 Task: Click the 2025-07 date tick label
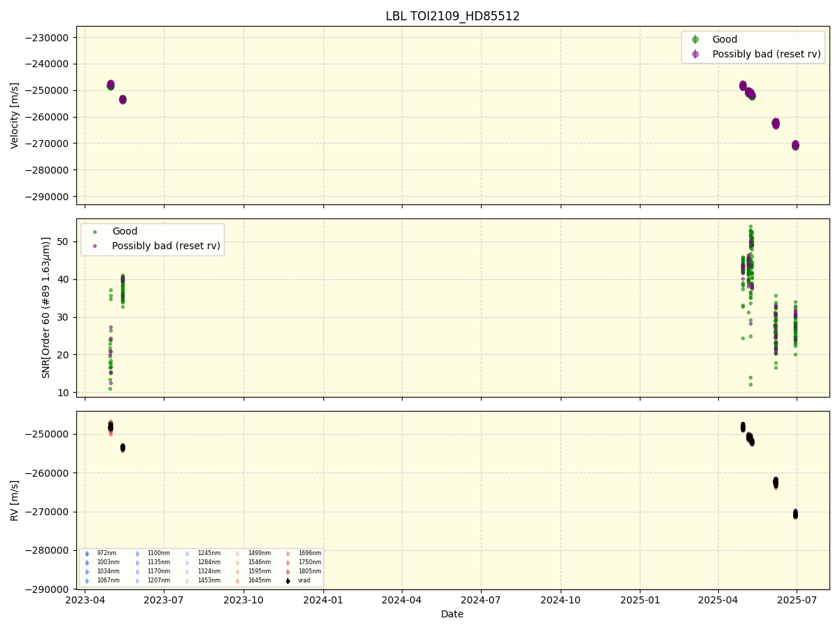tap(797, 600)
